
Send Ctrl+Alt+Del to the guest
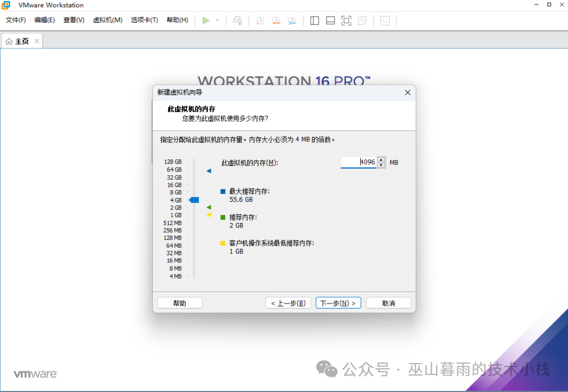point(237,20)
